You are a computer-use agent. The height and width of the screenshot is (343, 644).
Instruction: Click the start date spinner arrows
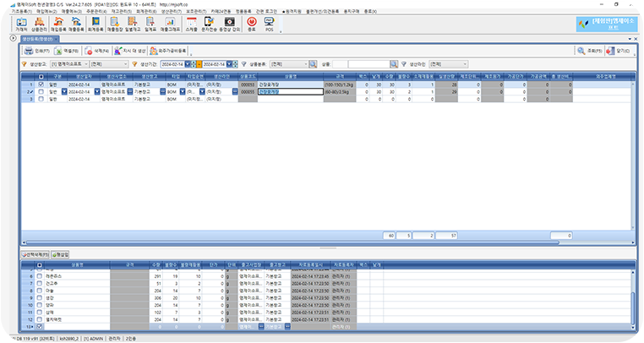tap(194, 64)
